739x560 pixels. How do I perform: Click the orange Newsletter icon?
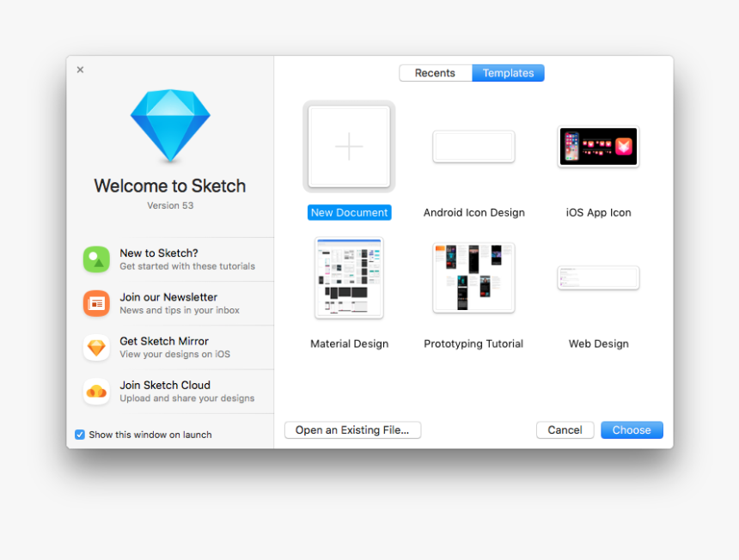click(x=96, y=303)
